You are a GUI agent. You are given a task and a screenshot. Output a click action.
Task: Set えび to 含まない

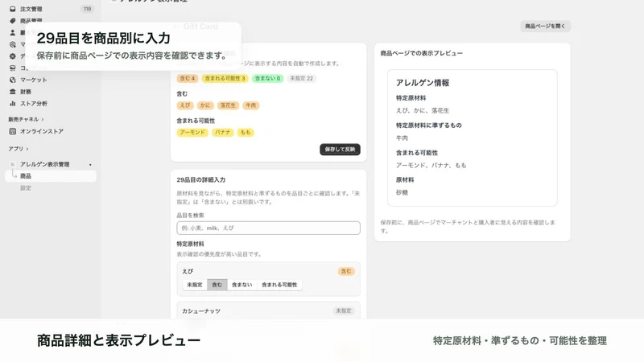(x=242, y=285)
